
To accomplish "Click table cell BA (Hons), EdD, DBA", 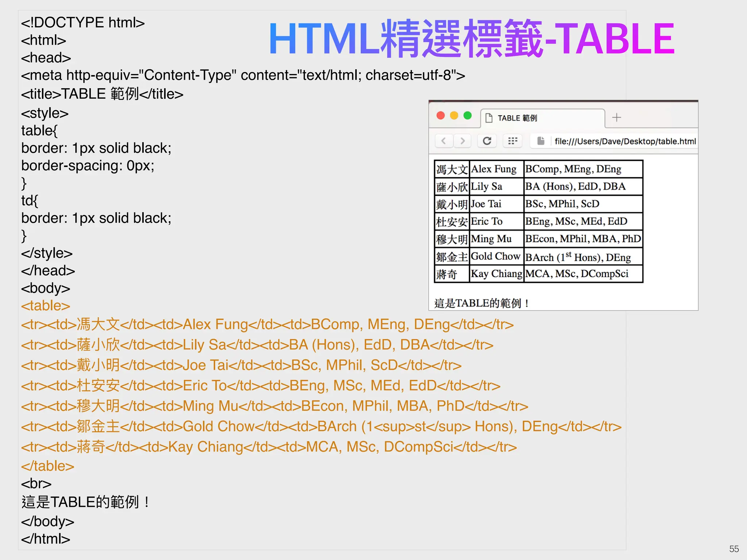I will click(583, 187).
